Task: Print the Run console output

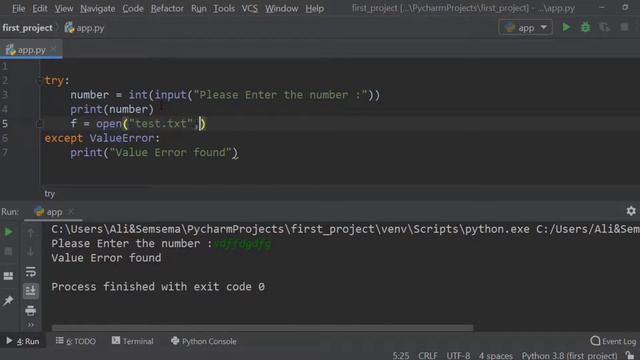Action: point(31,311)
